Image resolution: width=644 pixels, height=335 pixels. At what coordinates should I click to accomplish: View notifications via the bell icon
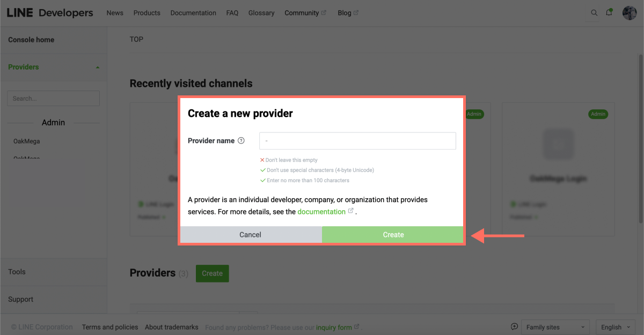[609, 12]
